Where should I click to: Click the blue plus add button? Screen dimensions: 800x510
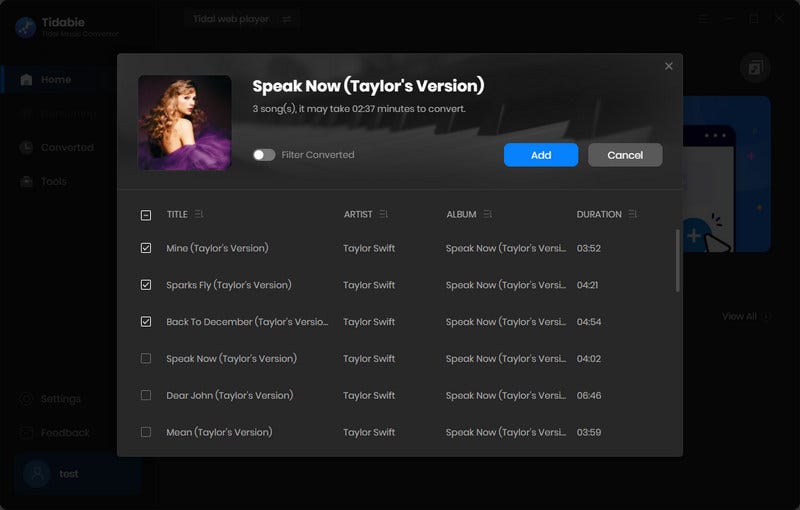(694, 236)
